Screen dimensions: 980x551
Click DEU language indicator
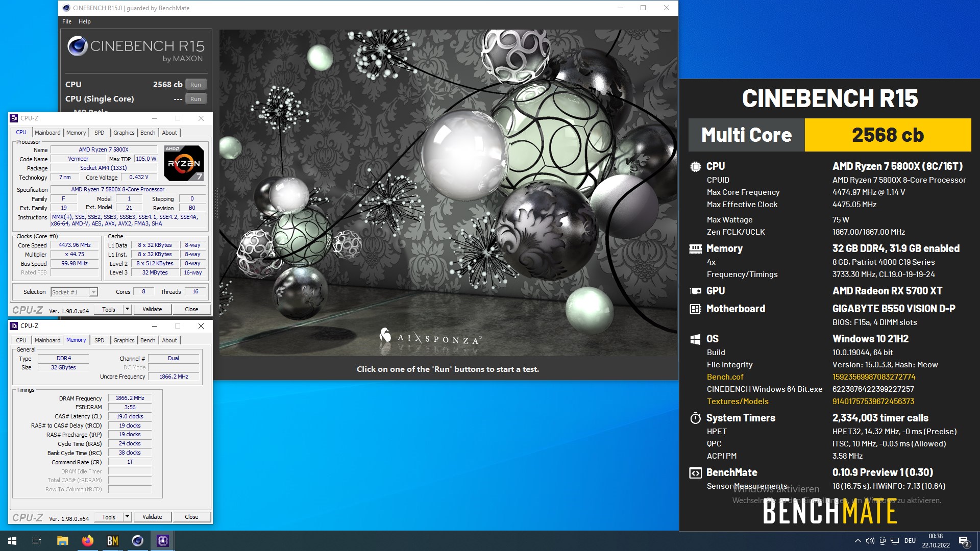(x=910, y=541)
